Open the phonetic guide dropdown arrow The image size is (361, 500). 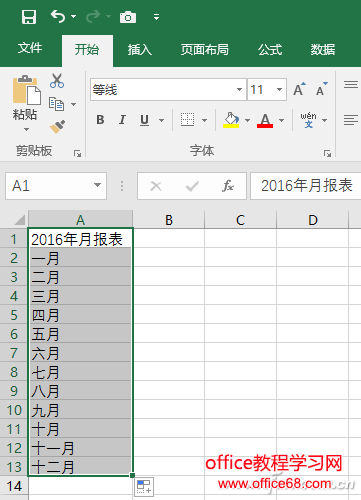click(325, 120)
